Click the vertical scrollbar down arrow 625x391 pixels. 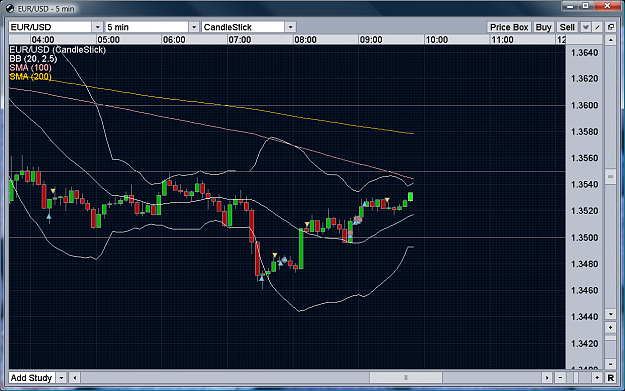tap(611, 314)
